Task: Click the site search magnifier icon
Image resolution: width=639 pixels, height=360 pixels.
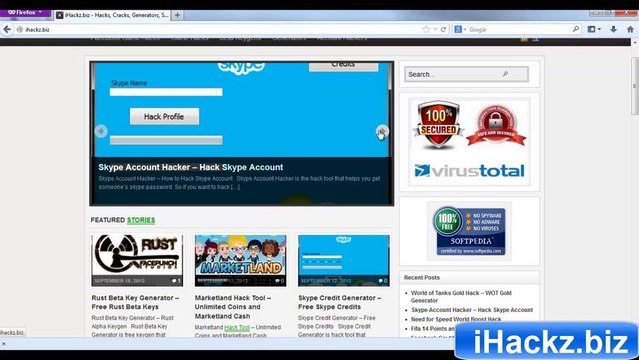Action: click(x=505, y=74)
